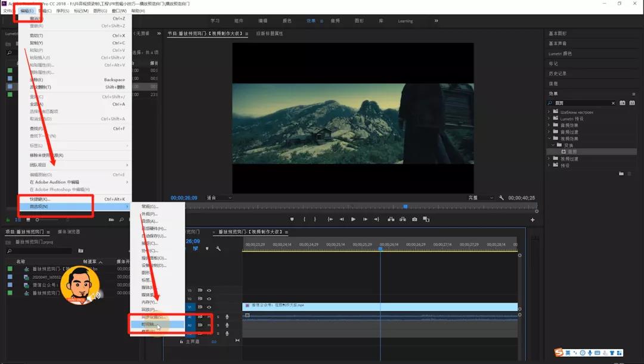Click the microphone icon in the IME toolbar
This screenshot has height=364, width=644.
click(590, 353)
